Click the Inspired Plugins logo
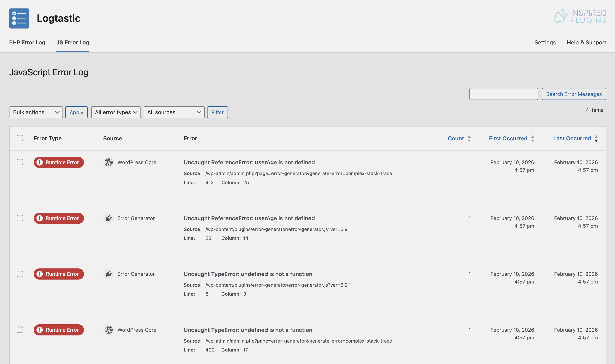This screenshot has height=364, width=615. [x=579, y=16]
